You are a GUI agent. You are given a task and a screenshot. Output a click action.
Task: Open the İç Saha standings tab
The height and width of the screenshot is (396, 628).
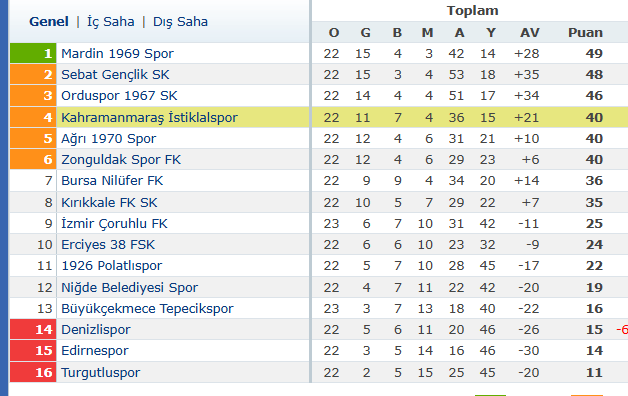coord(111,22)
